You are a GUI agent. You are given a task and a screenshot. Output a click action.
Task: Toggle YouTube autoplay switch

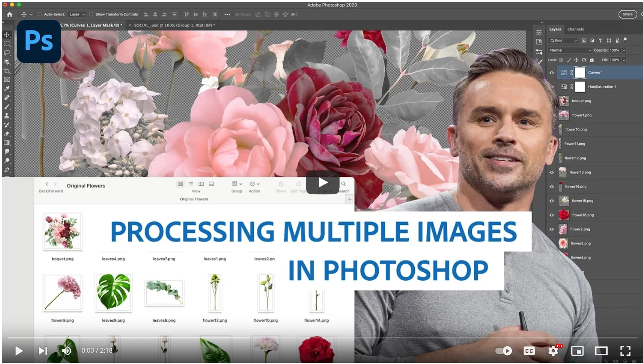[503, 351]
